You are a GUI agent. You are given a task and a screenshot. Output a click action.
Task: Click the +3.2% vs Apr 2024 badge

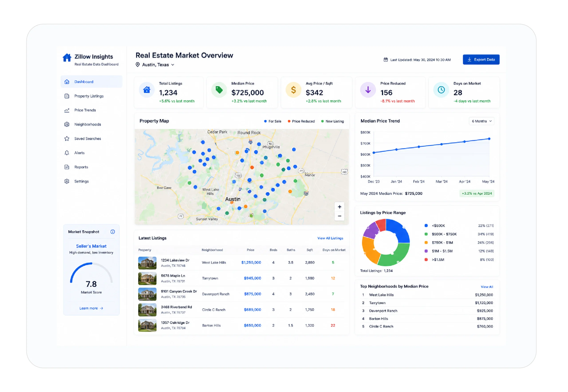477,193
